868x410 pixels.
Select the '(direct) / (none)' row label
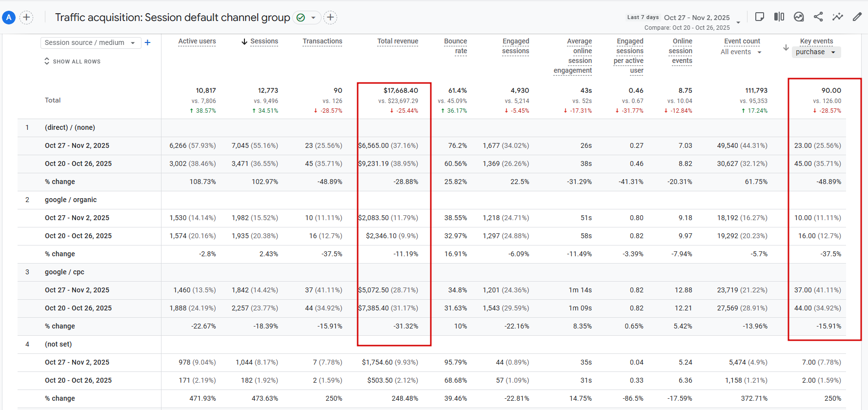(x=70, y=128)
